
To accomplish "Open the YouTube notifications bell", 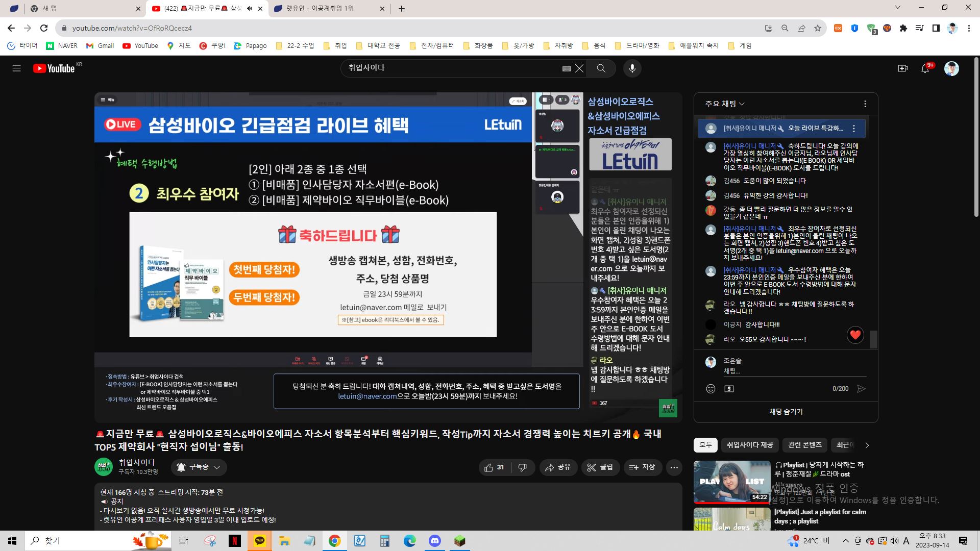I will (925, 68).
